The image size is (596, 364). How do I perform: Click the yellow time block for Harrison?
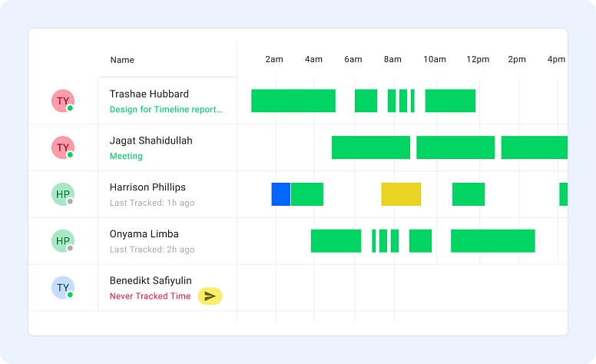click(x=401, y=194)
